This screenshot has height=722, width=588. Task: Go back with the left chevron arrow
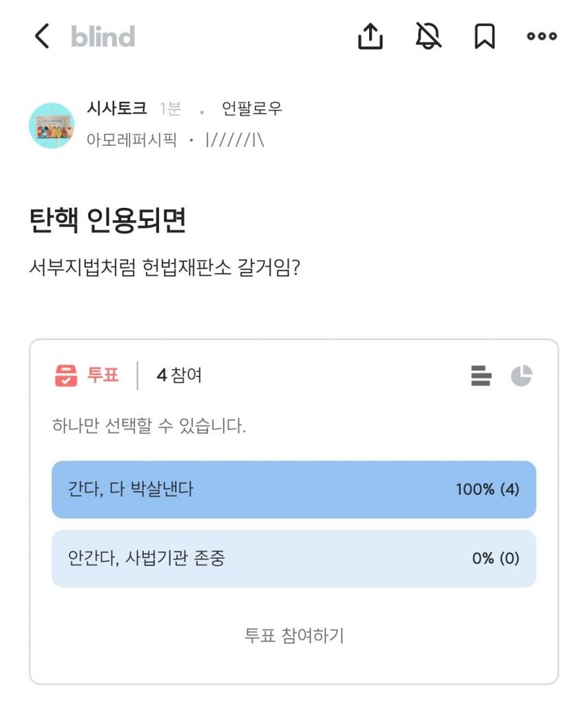coord(42,36)
